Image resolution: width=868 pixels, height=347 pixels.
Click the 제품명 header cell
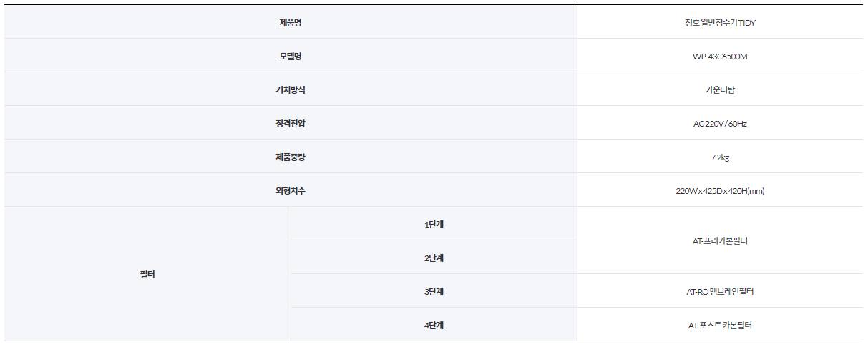291,23
